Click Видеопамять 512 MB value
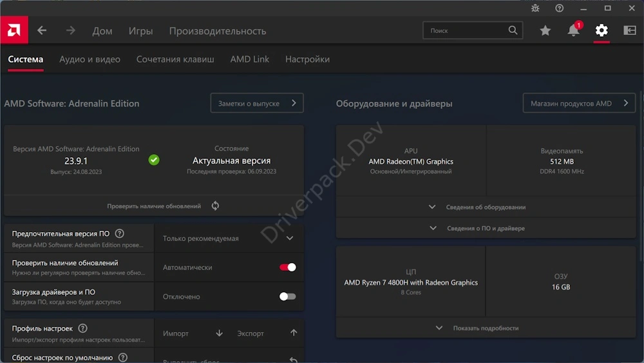Screen dimensions: 644x363 tap(562, 162)
